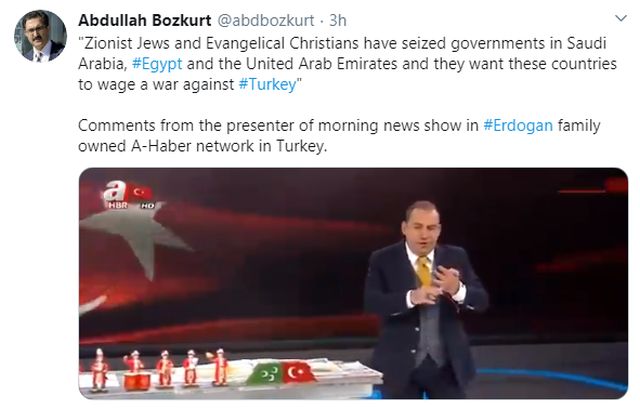Follow the #Erdogan hashtag
The width and height of the screenshot is (640, 409).
click(518, 125)
